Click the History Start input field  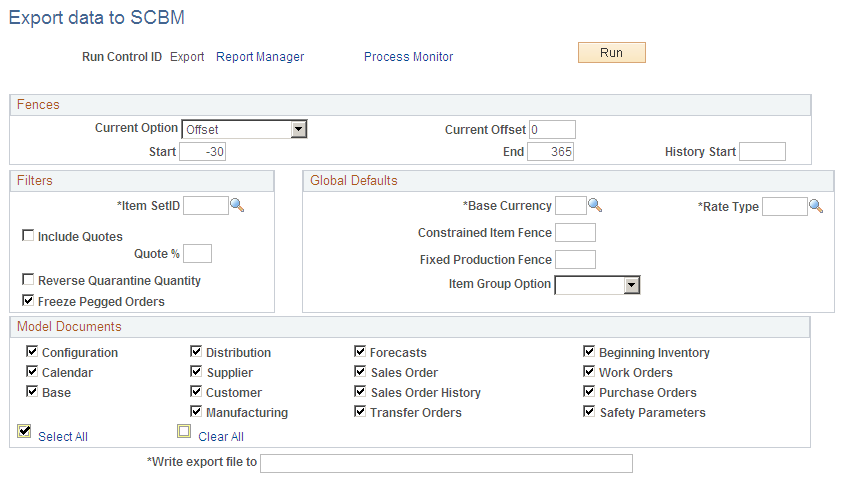pyautogui.click(x=762, y=152)
